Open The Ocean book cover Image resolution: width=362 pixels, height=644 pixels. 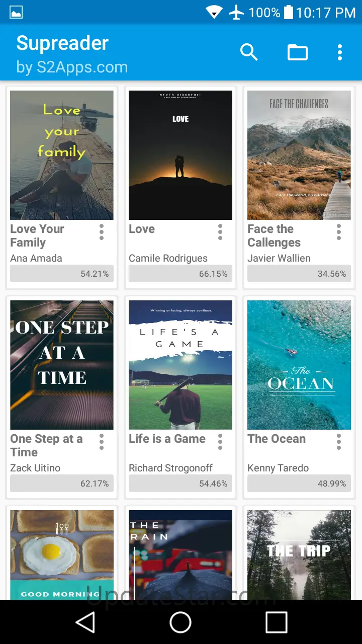(299, 365)
